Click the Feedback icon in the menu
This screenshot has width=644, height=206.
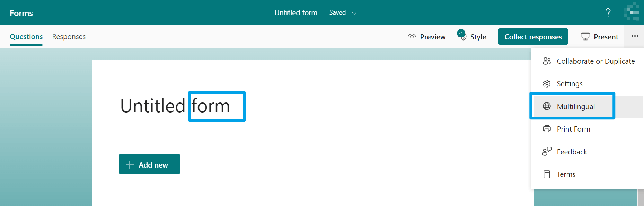[x=547, y=151]
